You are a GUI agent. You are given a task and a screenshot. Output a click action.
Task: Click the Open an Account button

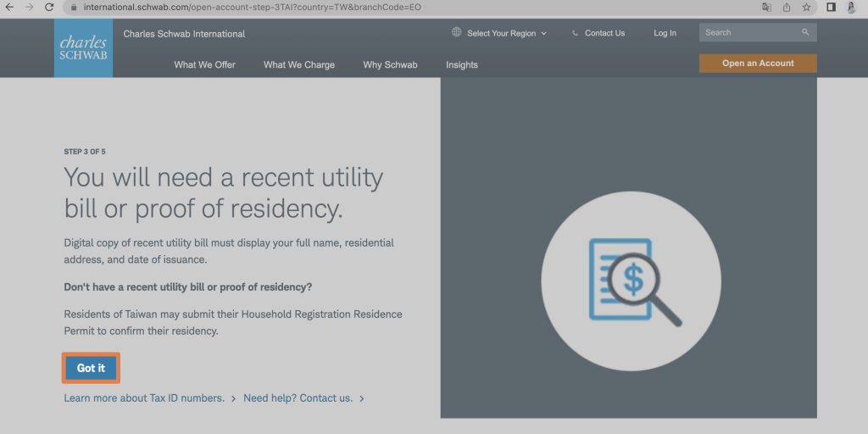pyautogui.click(x=758, y=63)
